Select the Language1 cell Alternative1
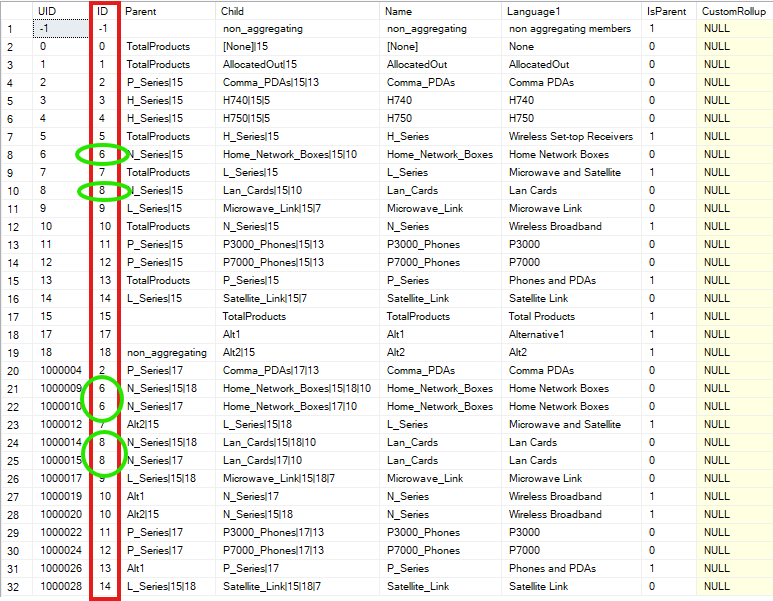Screen dimensions: 773x601 click(x=572, y=334)
